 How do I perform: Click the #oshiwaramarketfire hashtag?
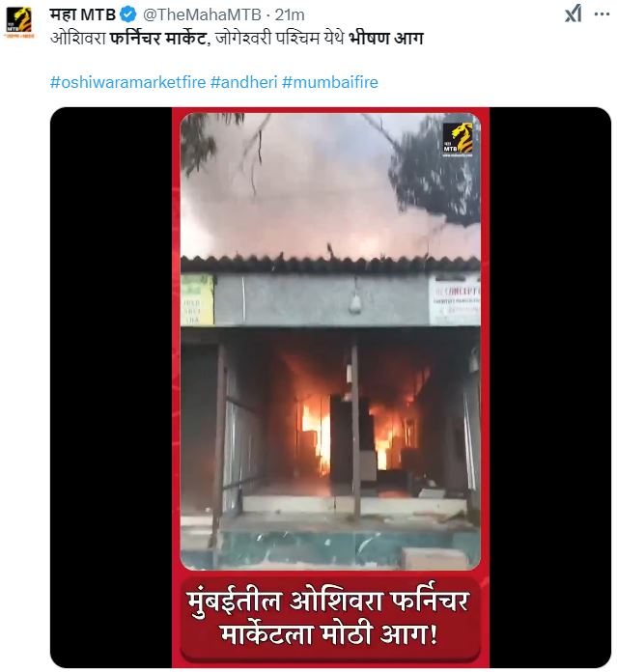tap(128, 82)
